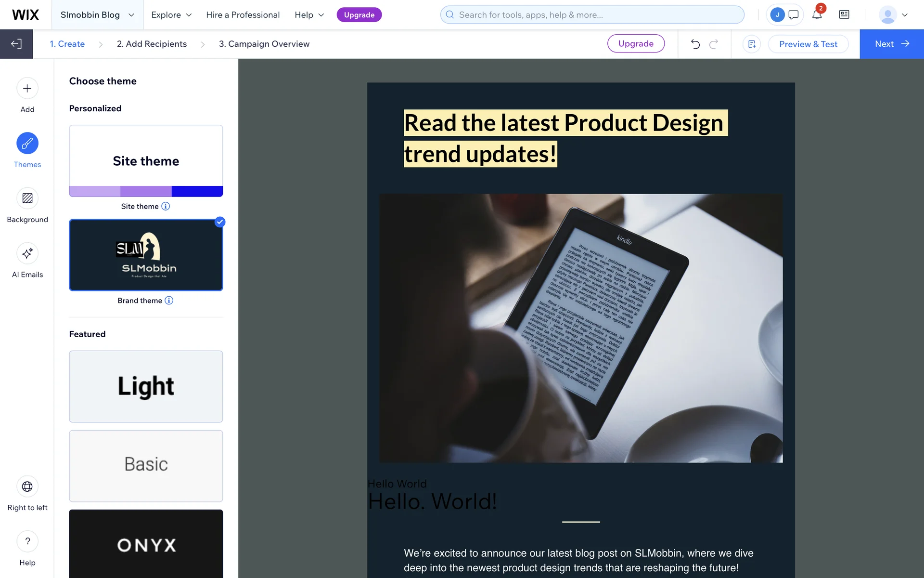This screenshot has height=578, width=924.
Task: Open the Background panel icon
Action: pos(27,198)
